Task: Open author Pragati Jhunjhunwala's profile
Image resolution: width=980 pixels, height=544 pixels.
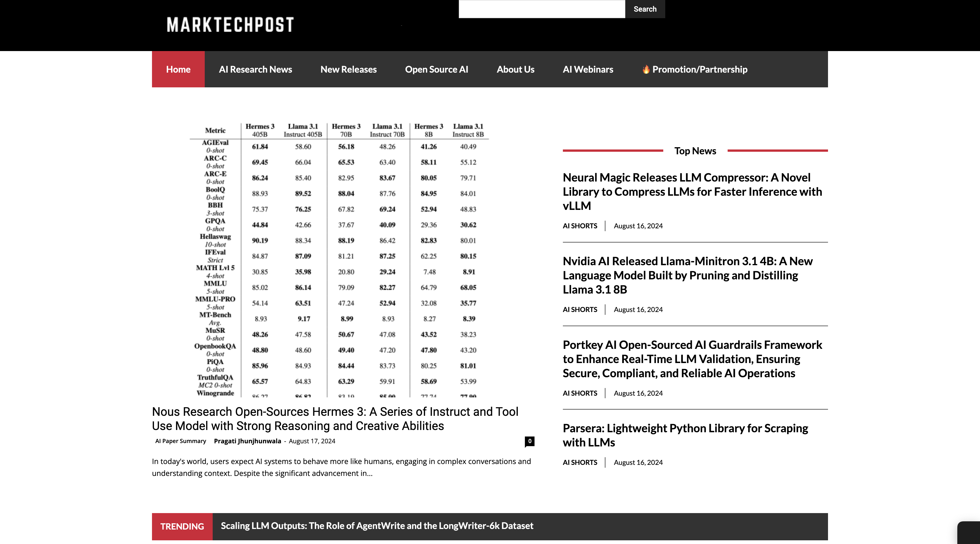Action: pos(247,441)
